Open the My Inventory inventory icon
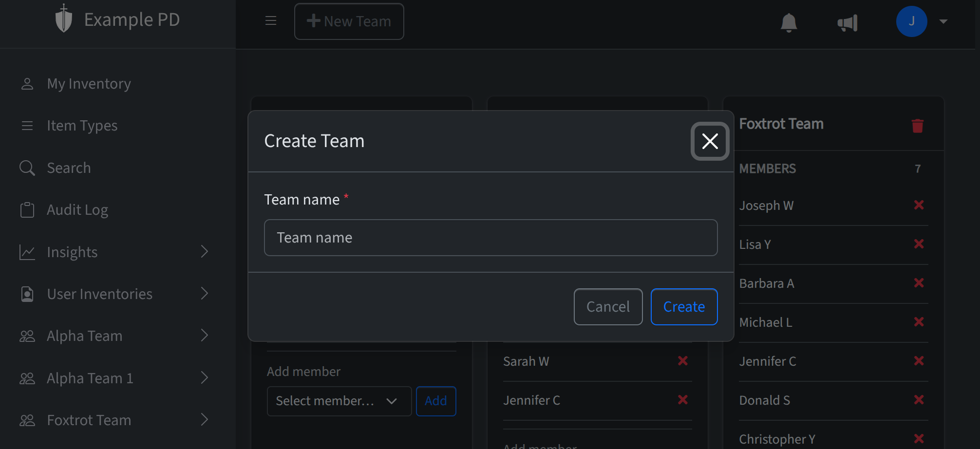980x449 pixels. 27,83
